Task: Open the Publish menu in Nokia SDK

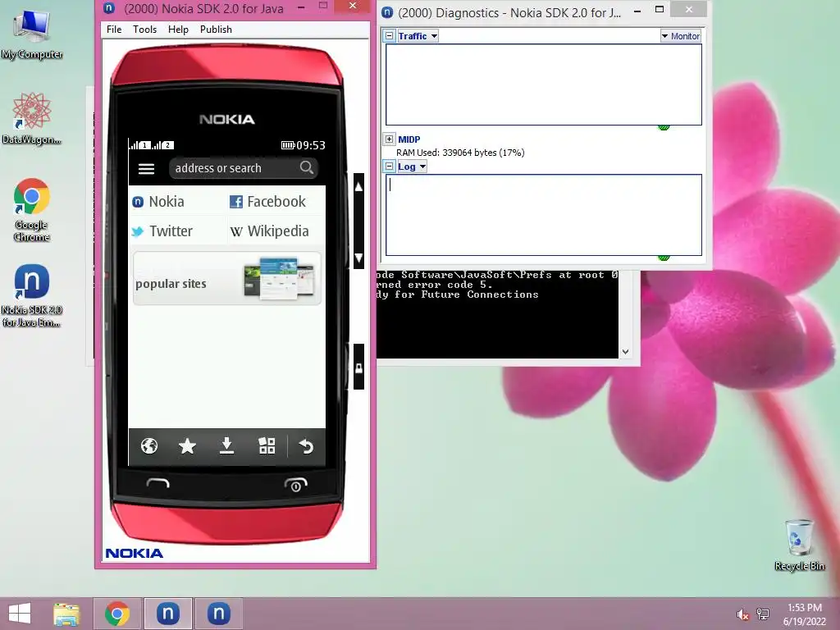Action: click(216, 30)
